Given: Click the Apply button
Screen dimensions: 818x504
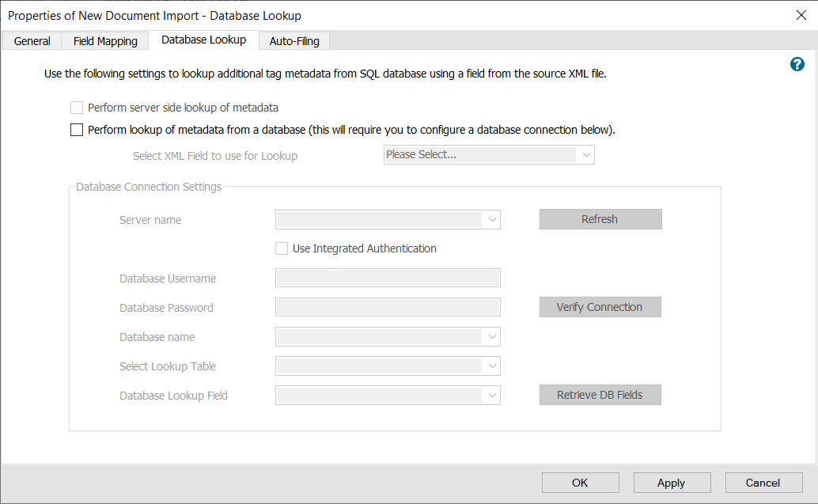Looking at the screenshot, I should click(x=672, y=483).
